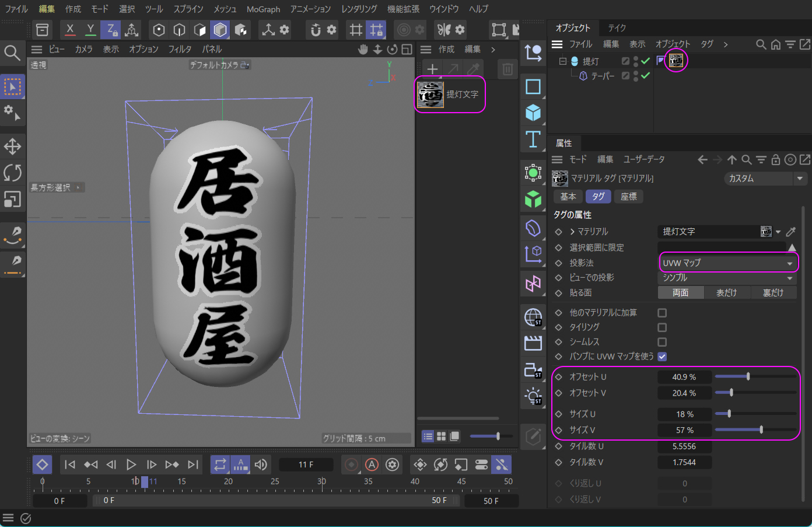This screenshot has width=812, height=527.
Task: Click the play forward button
Action: [131, 465]
